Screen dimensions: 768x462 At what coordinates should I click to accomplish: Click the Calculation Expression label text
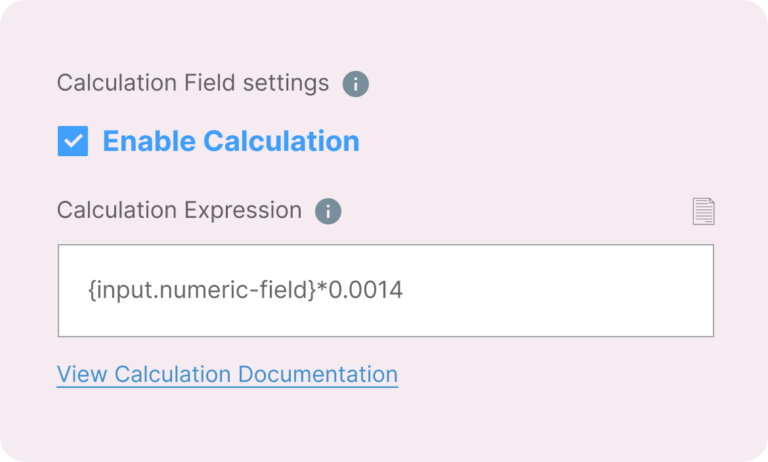[x=179, y=211]
